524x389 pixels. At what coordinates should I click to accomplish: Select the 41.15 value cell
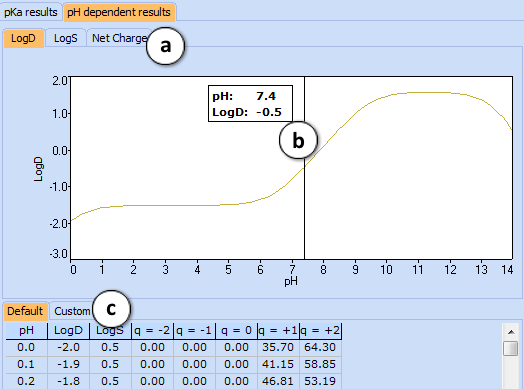click(x=278, y=364)
